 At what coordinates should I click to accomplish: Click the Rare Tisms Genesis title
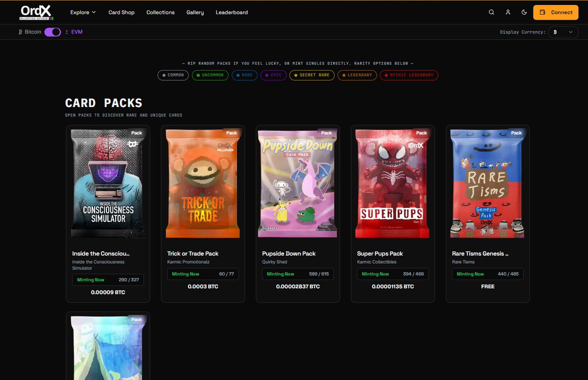pyautogui.click(x=480, y=253)
